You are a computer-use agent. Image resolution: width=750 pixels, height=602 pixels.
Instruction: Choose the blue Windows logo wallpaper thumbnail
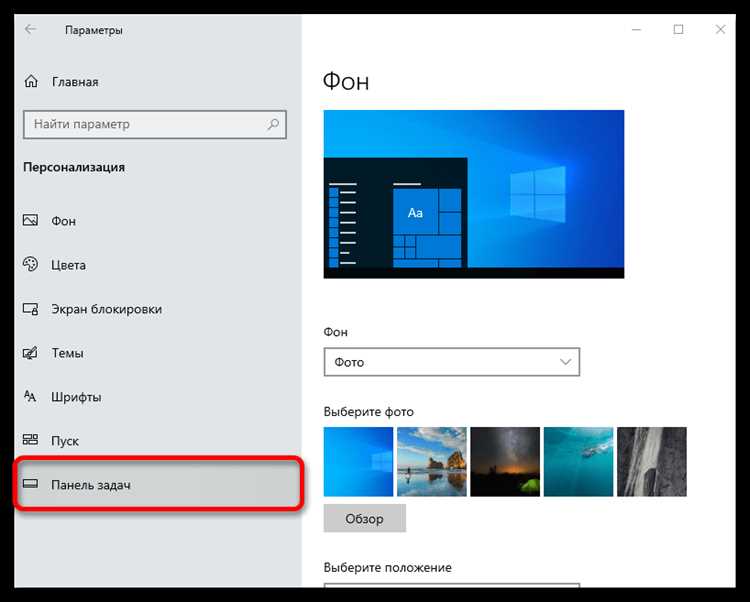(358, 462)
